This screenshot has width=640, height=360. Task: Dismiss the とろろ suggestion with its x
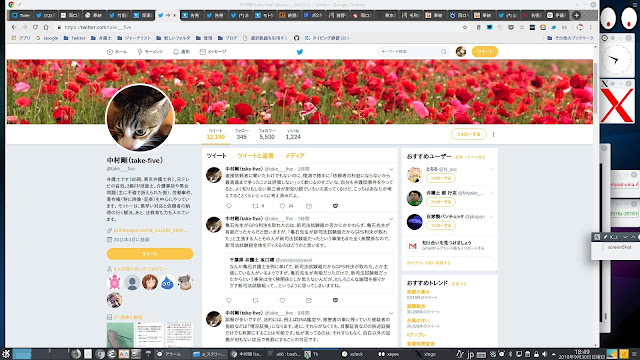pos(491,169)
